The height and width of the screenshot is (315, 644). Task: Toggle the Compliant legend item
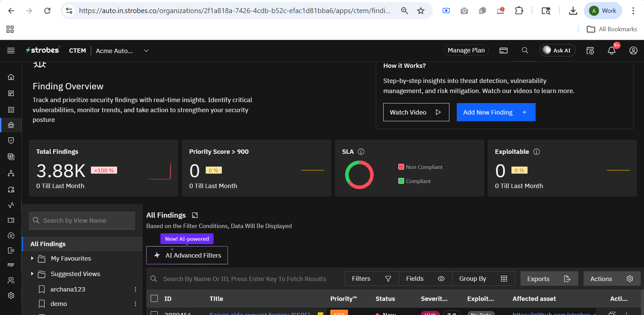[414, 181]
